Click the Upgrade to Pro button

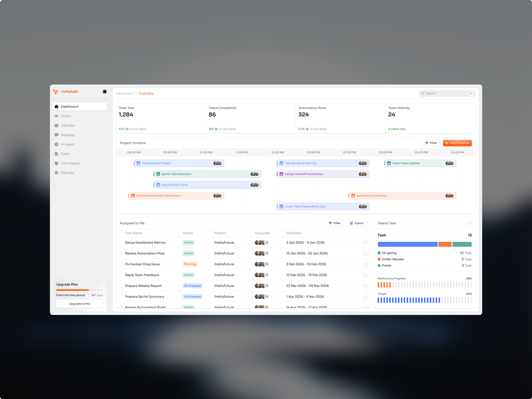point(80,304)
